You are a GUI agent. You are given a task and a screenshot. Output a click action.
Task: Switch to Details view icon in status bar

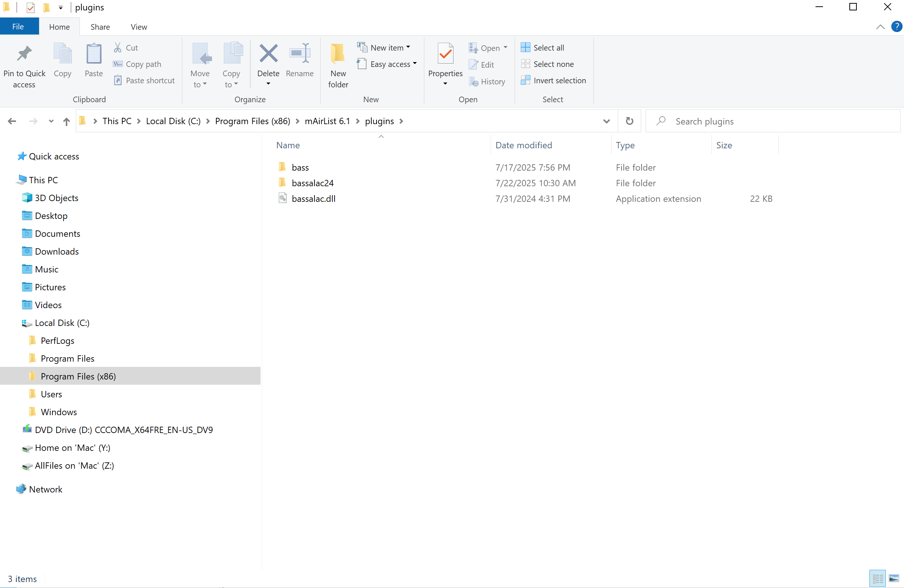pyautogui.click(x=878, y=578)
